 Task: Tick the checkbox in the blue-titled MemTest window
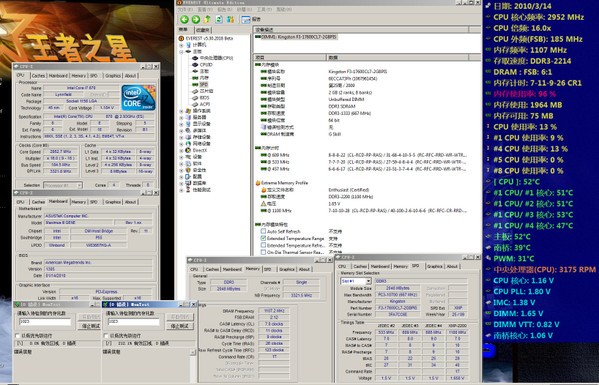(106, 336)
